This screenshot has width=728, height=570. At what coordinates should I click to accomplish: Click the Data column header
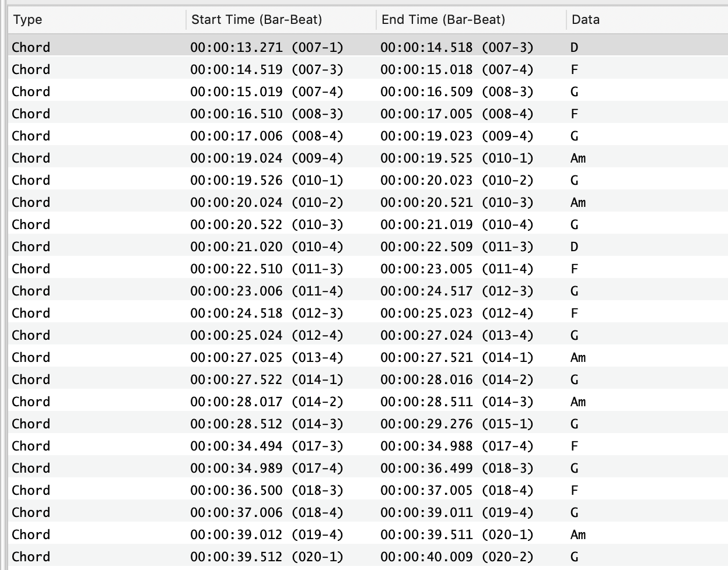[647, 20]
